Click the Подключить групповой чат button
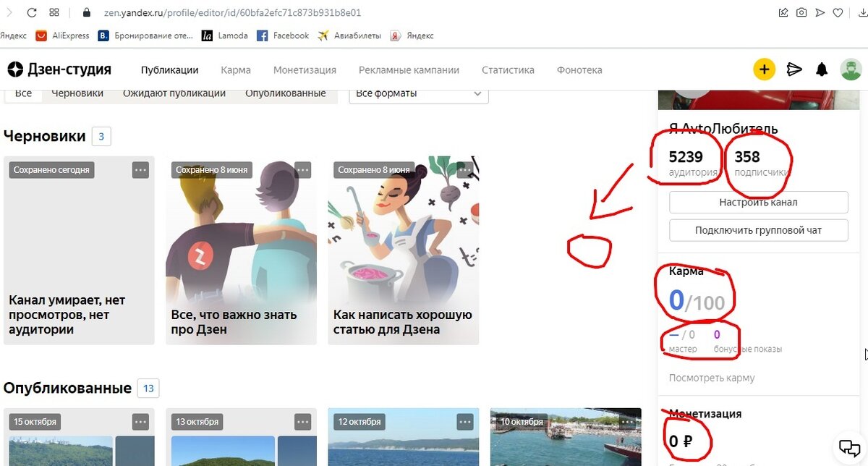 click(757, 229)
